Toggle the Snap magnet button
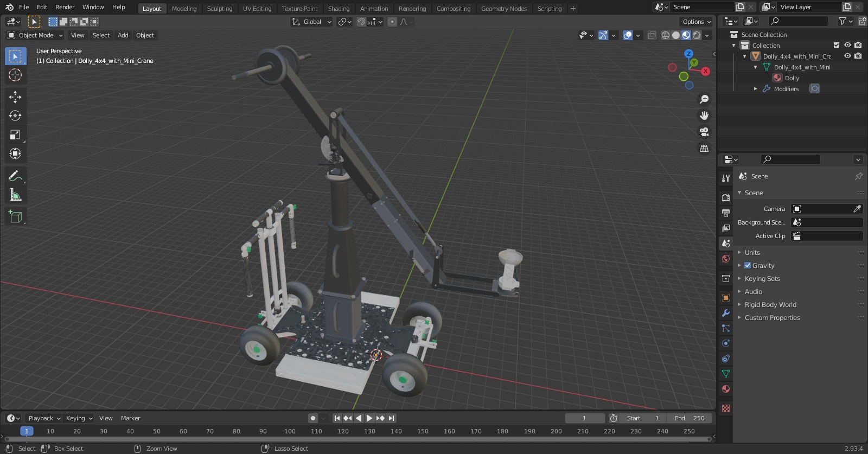868x454 pixels. (361, 22)
